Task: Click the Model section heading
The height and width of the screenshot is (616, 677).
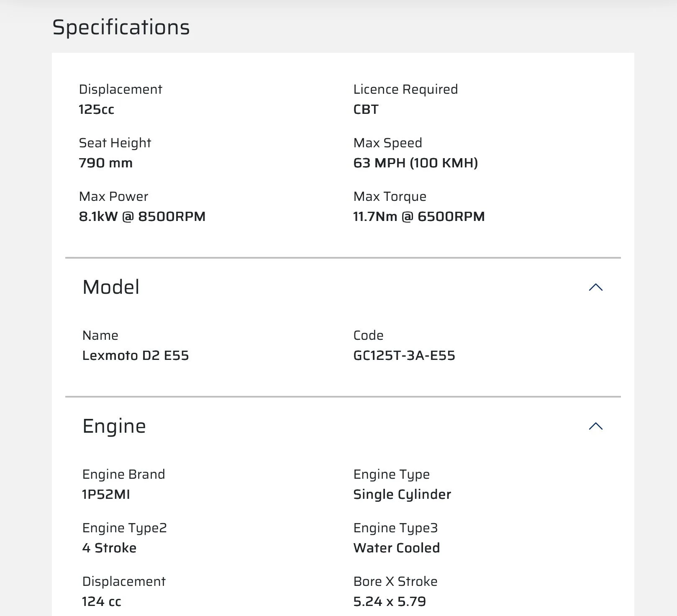Action: tap(111, 287)
